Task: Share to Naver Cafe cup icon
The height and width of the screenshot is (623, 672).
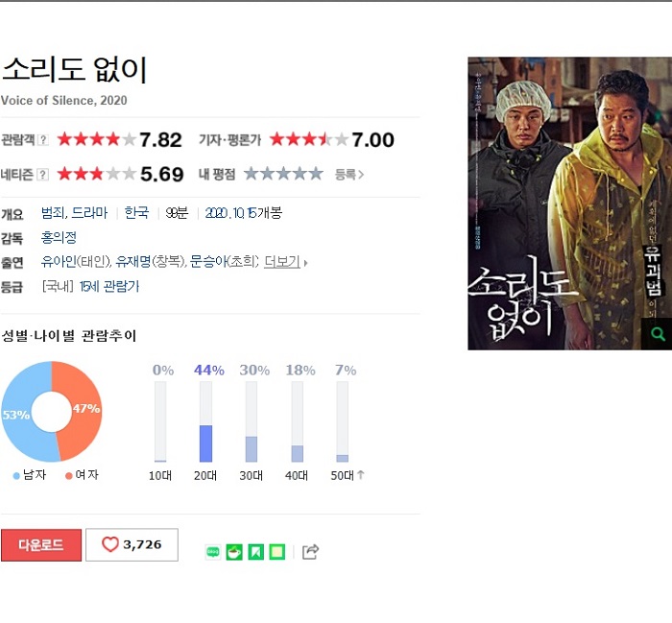Action: click(234, 552)
